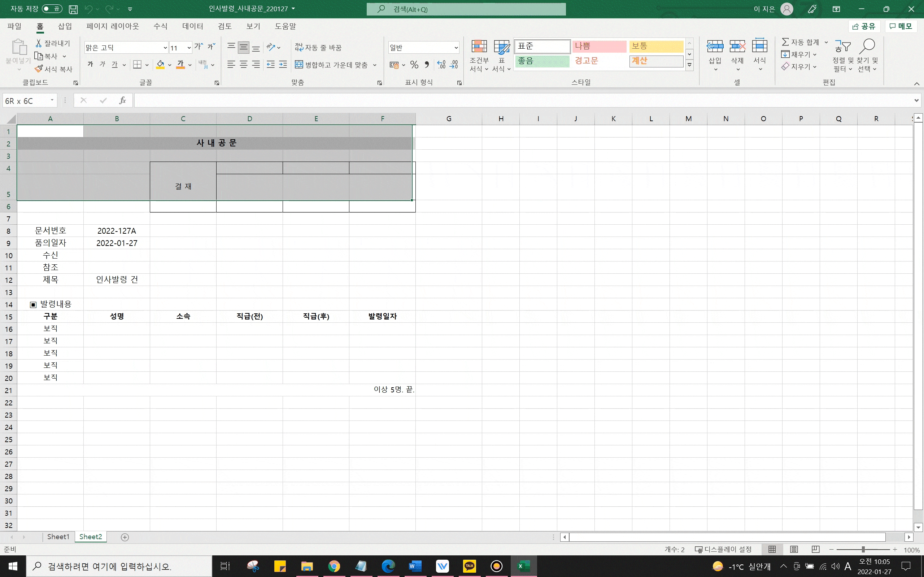Switch to the Sheet1 tab
This screenshot has width=924, height=577.
tap(58, 537)
